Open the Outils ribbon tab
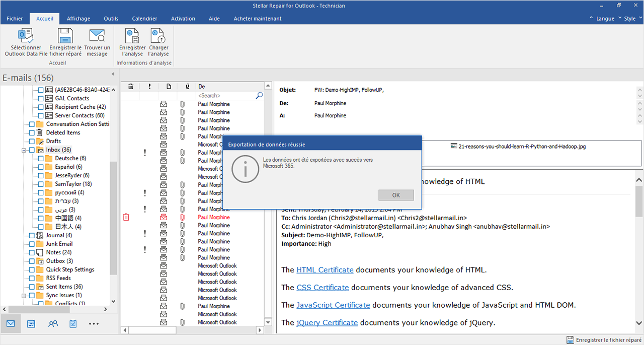Viewport: 644px width, 345px height. [x=111, y=19]
